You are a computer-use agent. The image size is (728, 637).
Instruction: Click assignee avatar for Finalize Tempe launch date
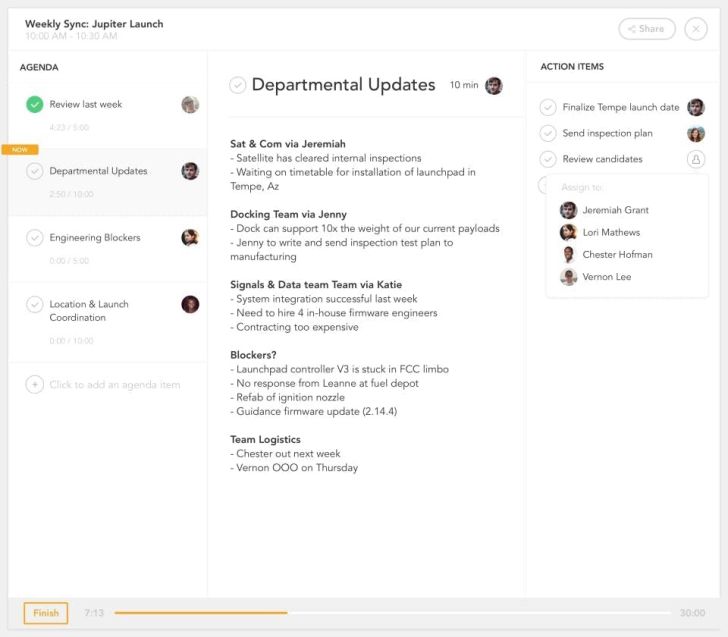point(696,107)
